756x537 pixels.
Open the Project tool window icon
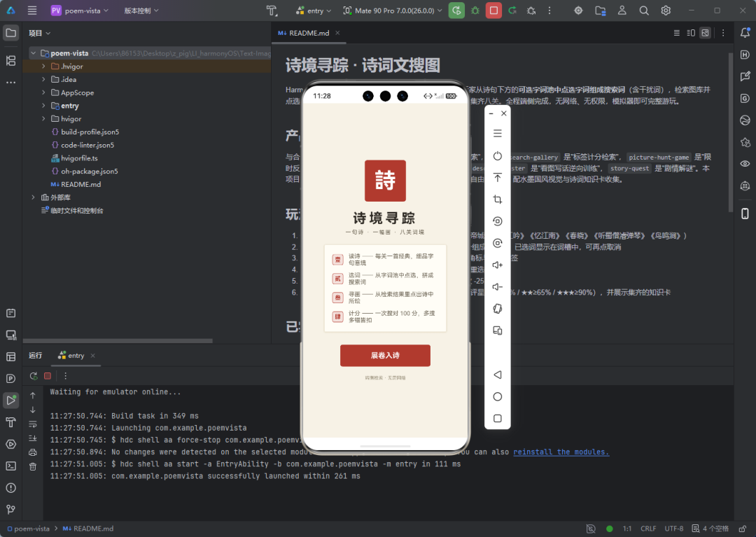10,33
